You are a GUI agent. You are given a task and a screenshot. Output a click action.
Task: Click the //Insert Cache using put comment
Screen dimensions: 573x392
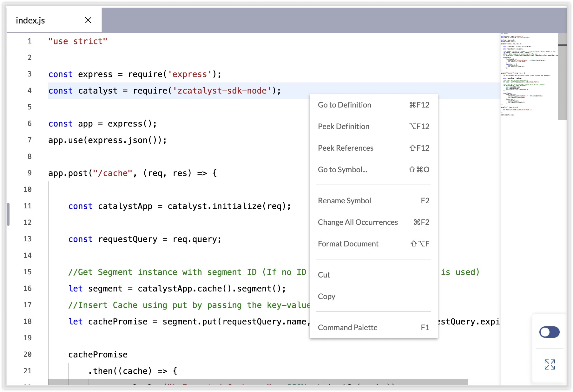coord(189,305)
